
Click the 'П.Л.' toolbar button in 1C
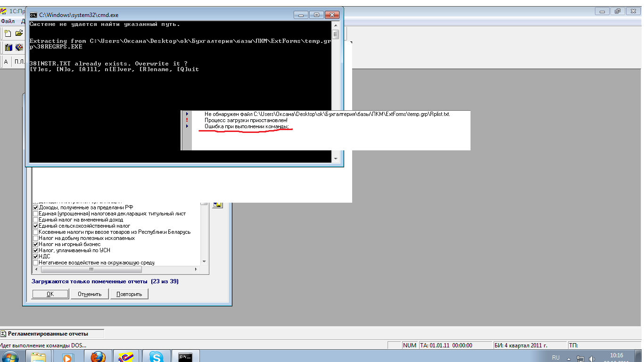(19, 62)
